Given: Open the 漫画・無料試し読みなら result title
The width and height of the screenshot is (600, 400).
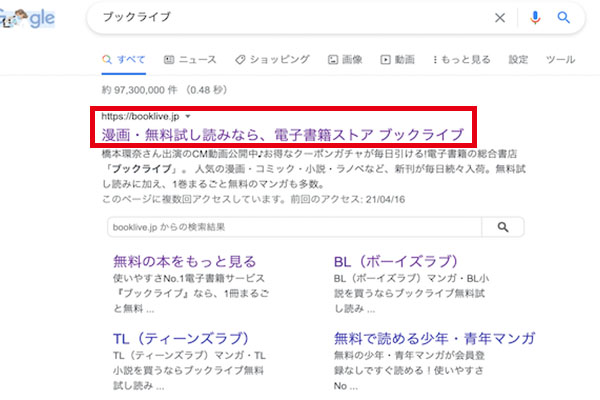Looking at the screenshot, I should coord(282,135).
